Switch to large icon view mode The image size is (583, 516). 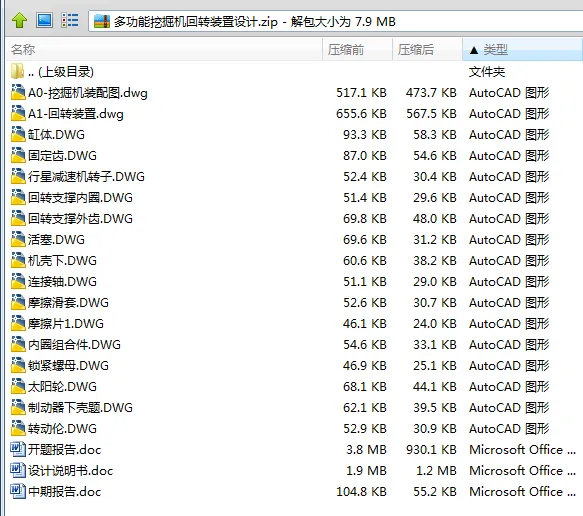point(44,20)
